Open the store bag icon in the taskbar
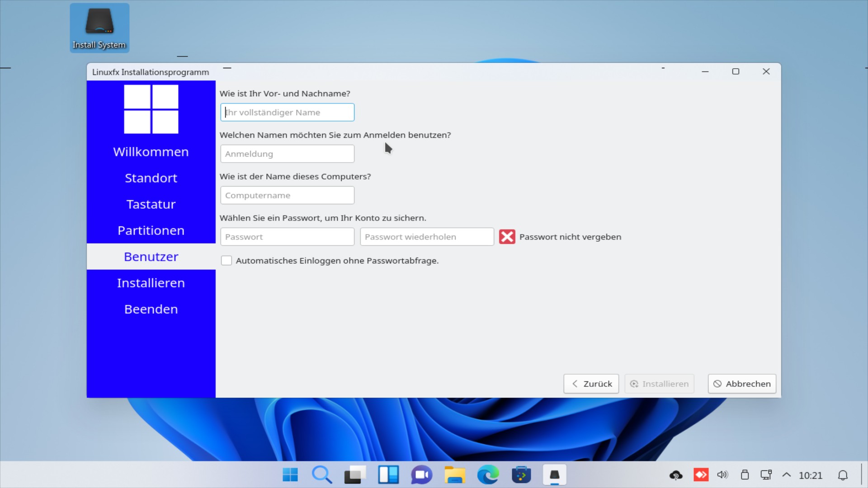This screenshot has height=488, width=868. point(521,475)
